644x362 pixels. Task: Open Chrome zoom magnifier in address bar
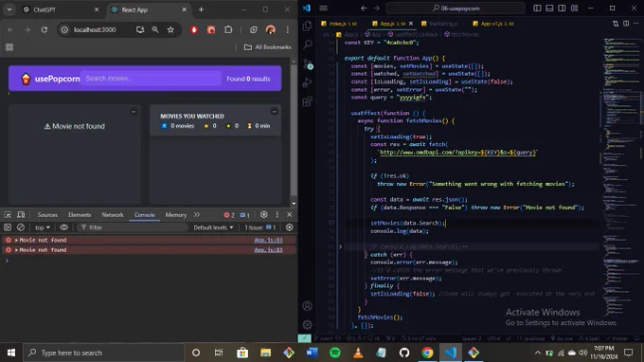155,29
